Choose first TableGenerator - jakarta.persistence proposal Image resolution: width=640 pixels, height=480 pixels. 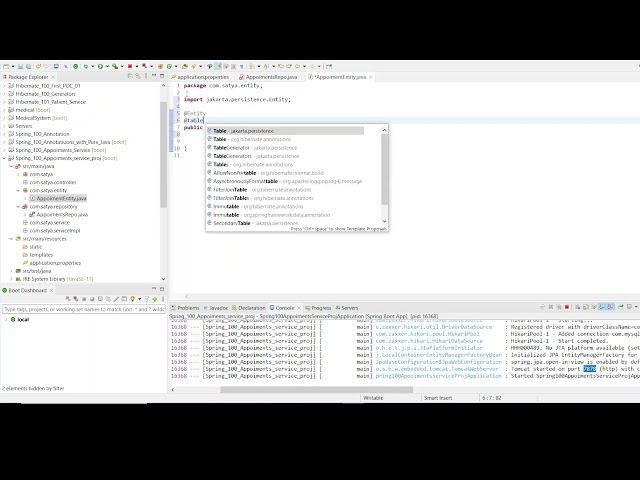[285, 148]
